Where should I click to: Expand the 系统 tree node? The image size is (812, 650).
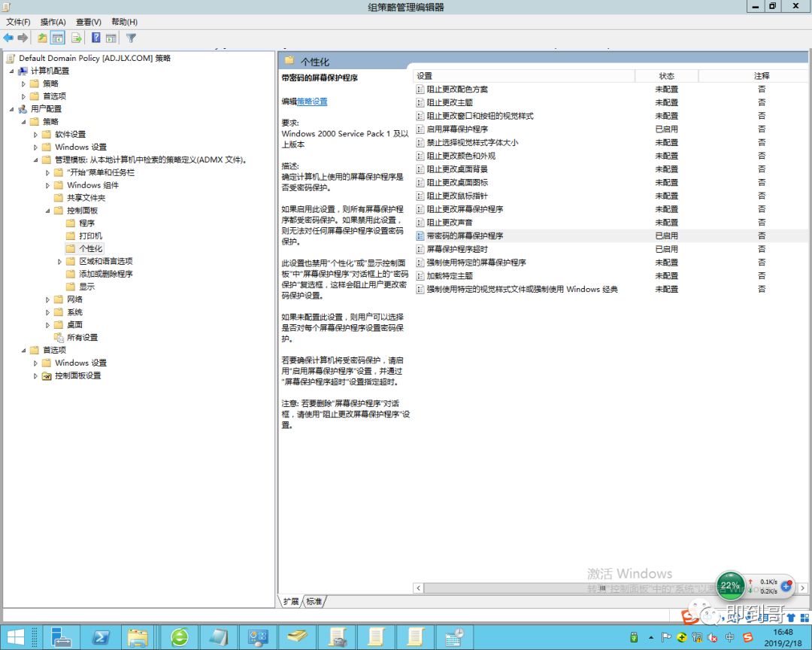pyautogui.click(x=47, y=312)
